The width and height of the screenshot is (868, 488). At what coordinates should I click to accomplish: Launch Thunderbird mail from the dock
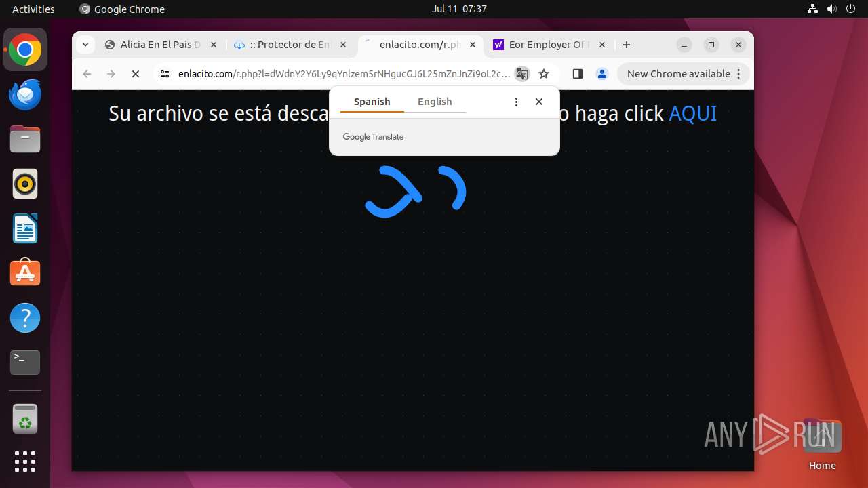coord(25,95)
